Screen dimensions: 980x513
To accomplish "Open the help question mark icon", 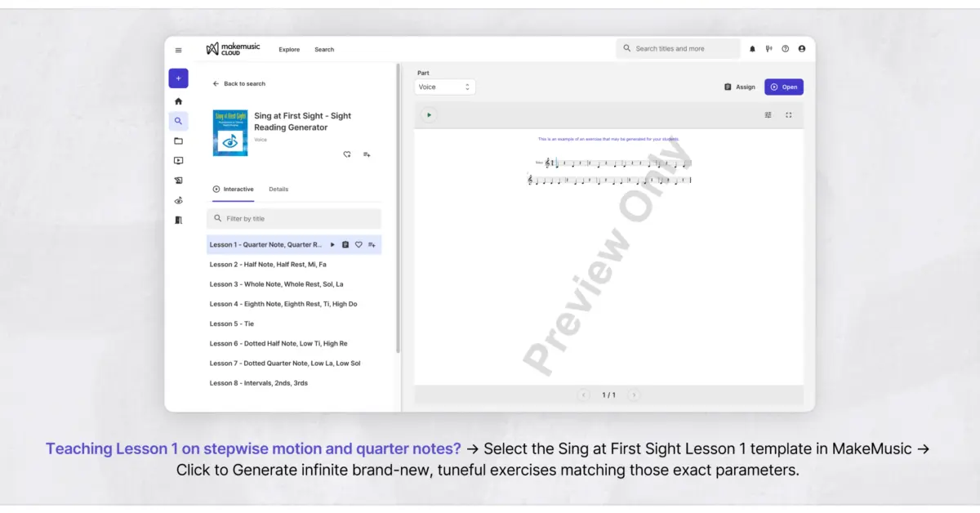I will pos(785,49).
